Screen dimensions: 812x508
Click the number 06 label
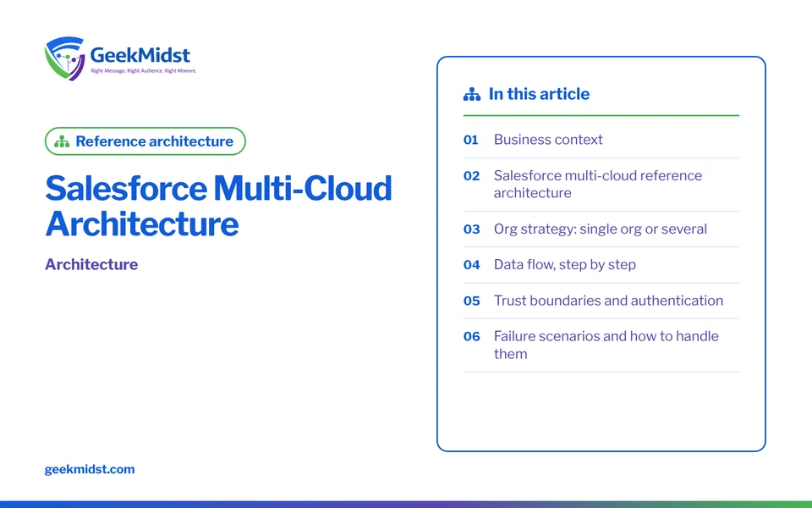(471, 336)
